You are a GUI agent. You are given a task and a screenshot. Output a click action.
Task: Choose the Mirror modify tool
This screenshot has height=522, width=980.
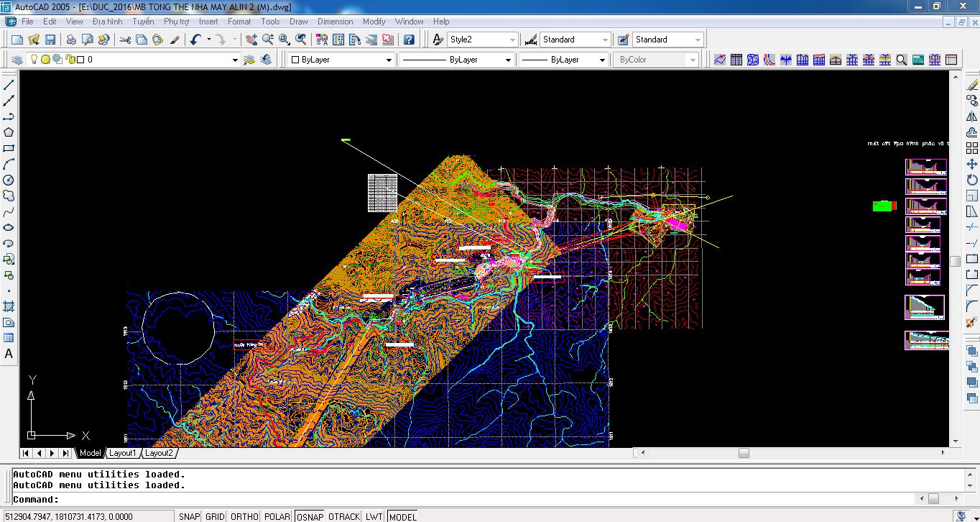coord(972,116)
